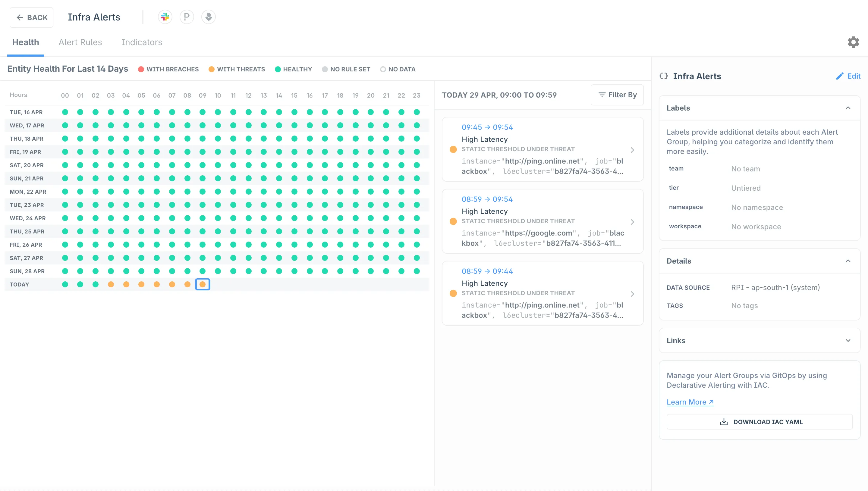Collapse the Details section
This screenshot has width=868, height=491.
pyautogui.click(x=848, y=261)
